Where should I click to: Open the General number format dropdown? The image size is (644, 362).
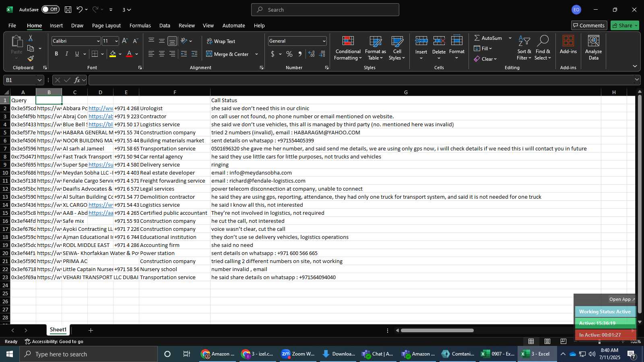pos(324,41)
